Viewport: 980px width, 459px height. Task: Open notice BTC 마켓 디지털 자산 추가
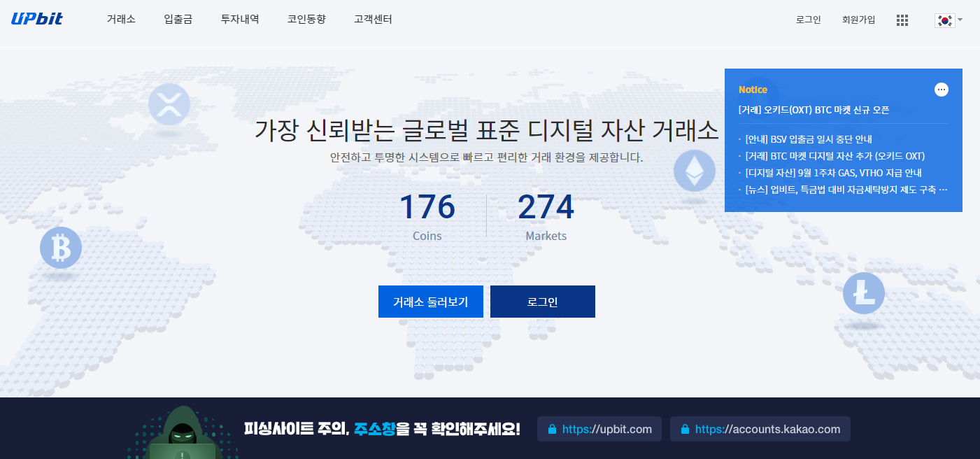(x=835, y=156)
